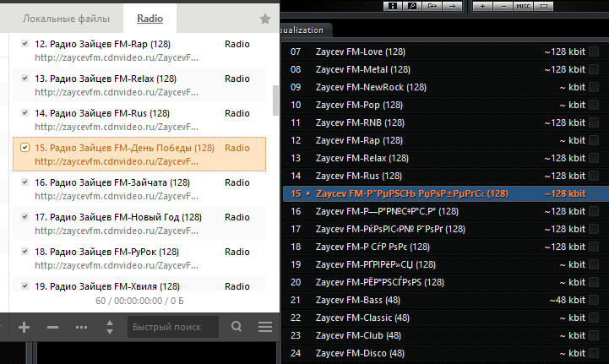Click the selection rectangle button in playlist toolbar
Image resolution: width=609 pixels, height=364 pixels.
click(x=544, y=6)
